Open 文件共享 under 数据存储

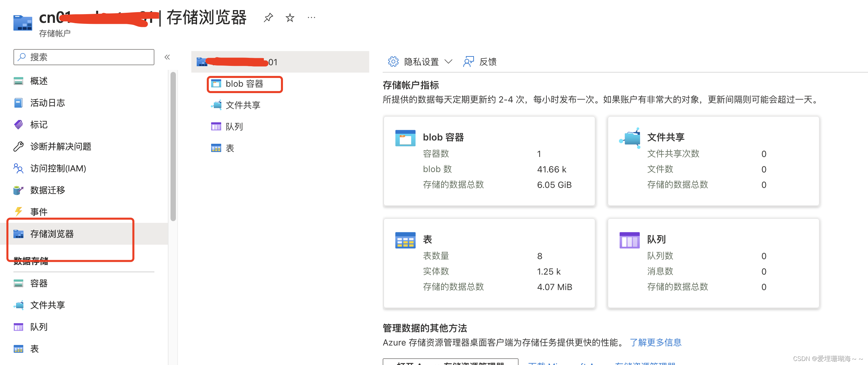coord(48,305)
